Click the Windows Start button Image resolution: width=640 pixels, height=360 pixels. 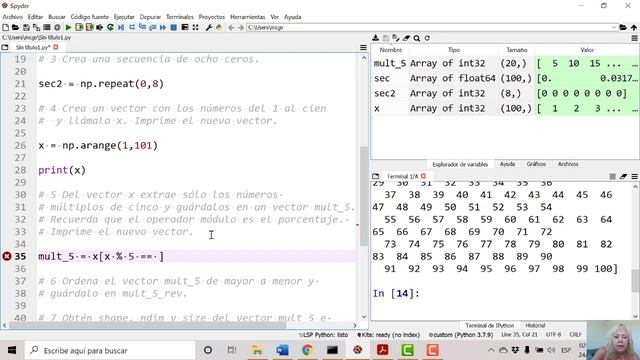click(11, 350)
